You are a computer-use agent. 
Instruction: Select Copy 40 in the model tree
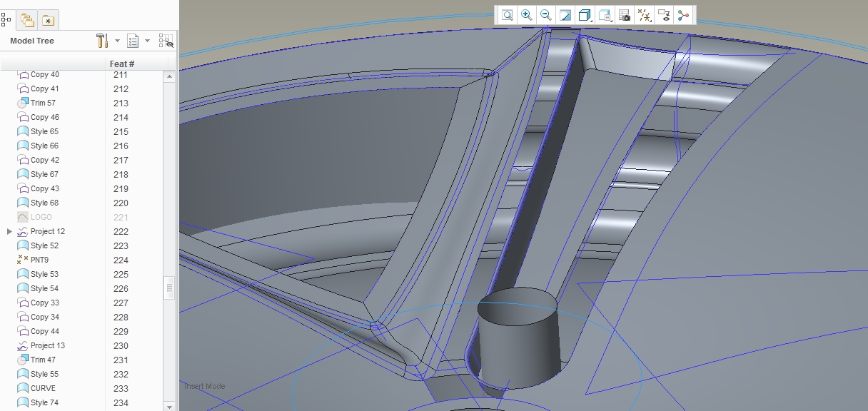44,74
